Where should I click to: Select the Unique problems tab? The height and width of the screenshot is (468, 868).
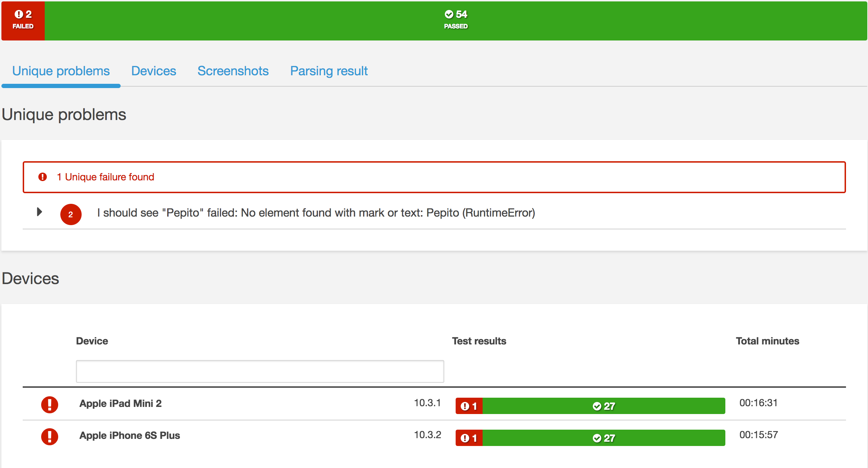click(x=62, y=71)
